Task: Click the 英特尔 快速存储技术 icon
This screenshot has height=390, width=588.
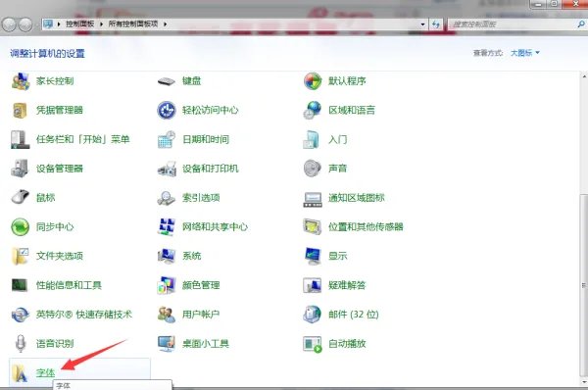Action: click(21, 315)
